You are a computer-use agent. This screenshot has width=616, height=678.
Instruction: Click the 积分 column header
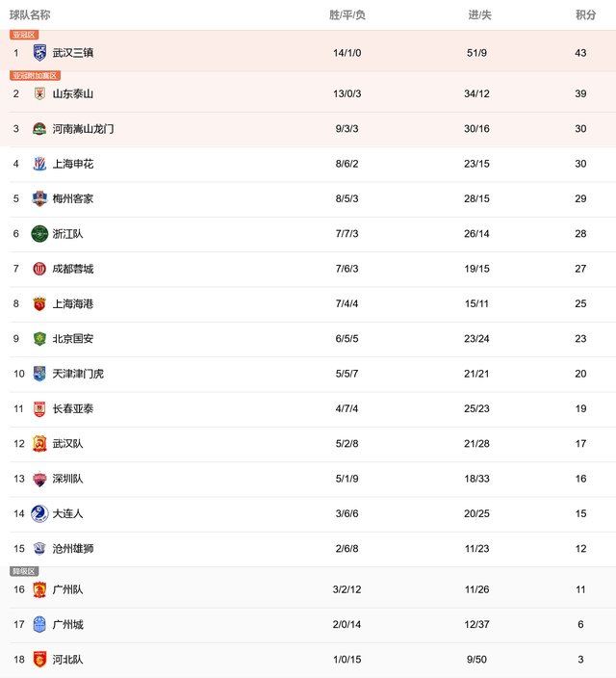click(x=586, y=15)
